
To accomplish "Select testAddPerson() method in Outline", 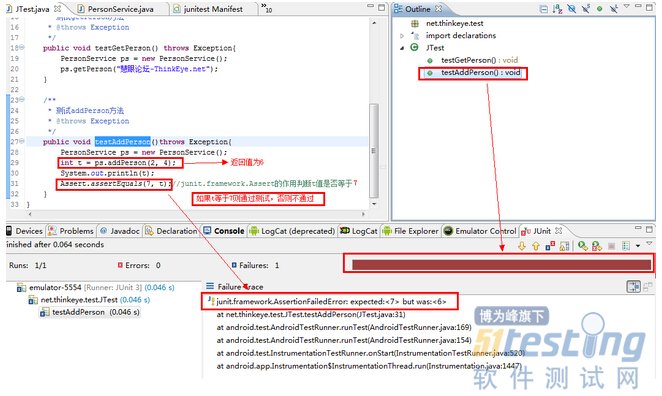I will [x=473, y=73].
